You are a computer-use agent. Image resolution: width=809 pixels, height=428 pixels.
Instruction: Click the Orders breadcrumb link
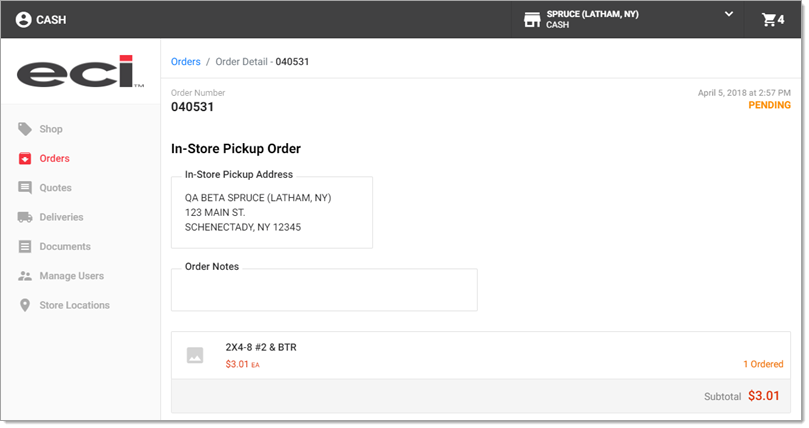(x=186, y=62)
